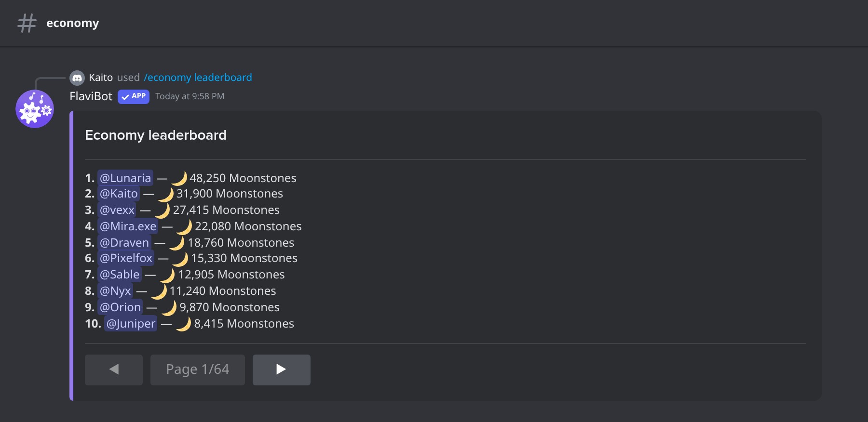868x422 pixels.
Task: Click the moon emoji beside 9,870 Moonstones
Action: coord(169,307)
